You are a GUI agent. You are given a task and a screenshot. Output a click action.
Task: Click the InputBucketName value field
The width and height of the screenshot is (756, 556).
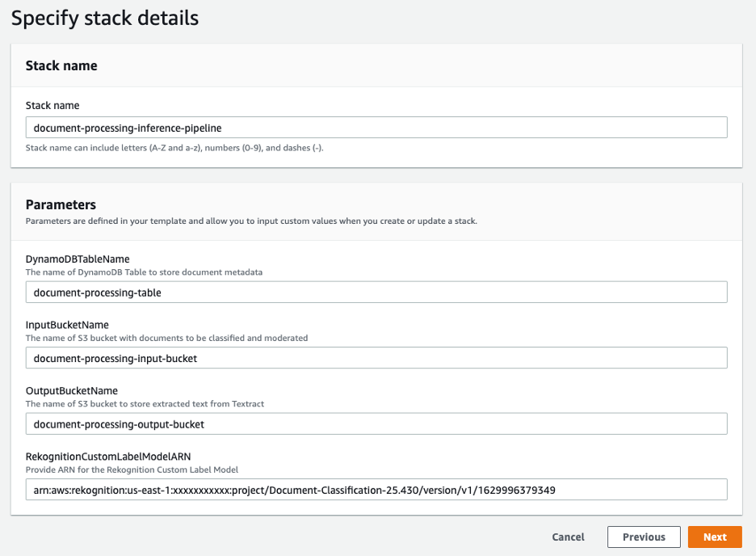(x=376, y=357)
